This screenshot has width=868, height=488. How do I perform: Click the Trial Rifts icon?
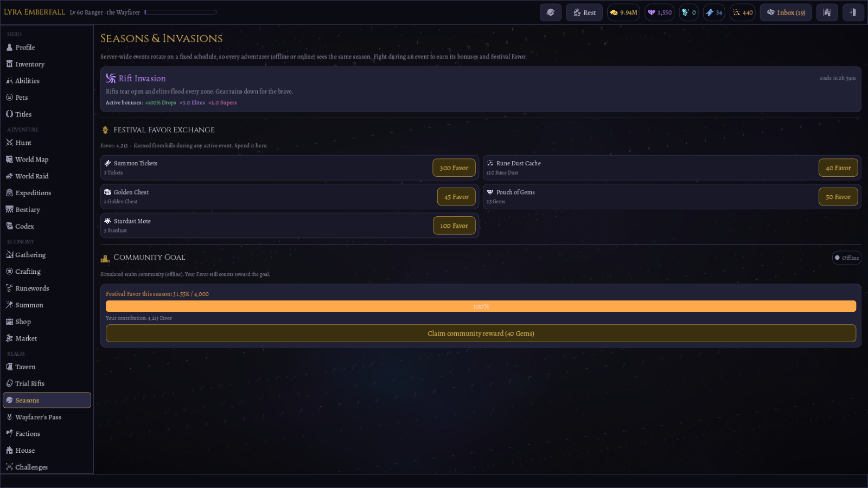[9, 383]
